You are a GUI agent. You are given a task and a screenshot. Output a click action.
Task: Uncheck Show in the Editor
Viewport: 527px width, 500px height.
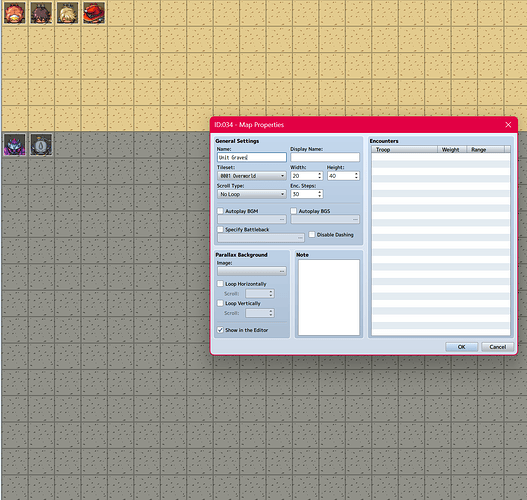click(220, 330)
